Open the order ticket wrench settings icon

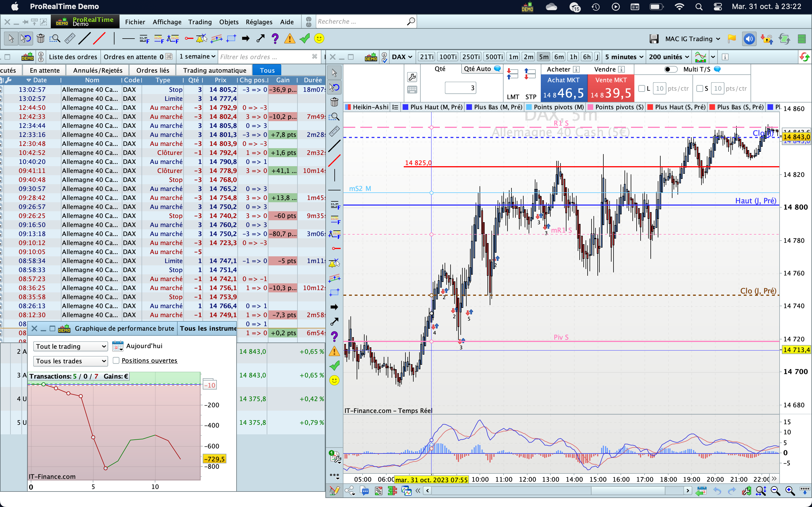pyautogui.click(x=412, y=77)
